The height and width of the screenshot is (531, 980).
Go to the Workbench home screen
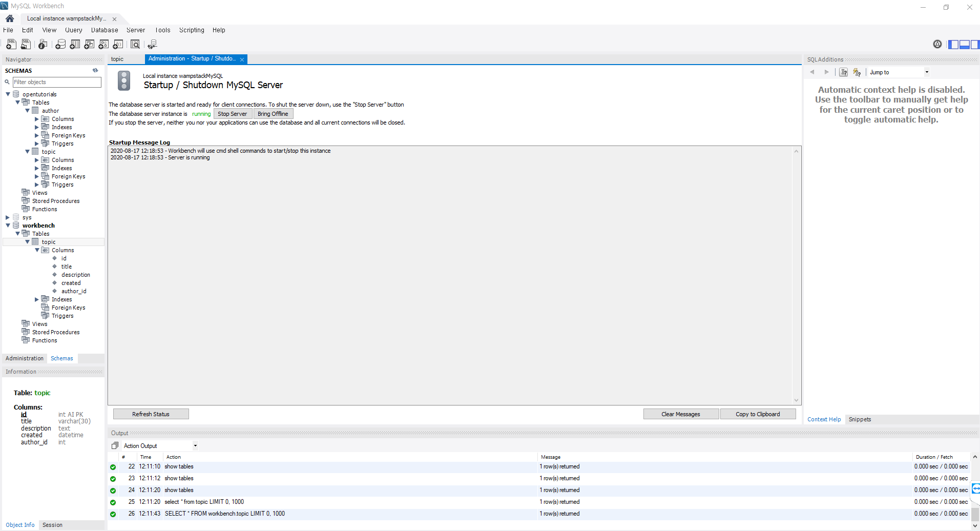point(10,18)
